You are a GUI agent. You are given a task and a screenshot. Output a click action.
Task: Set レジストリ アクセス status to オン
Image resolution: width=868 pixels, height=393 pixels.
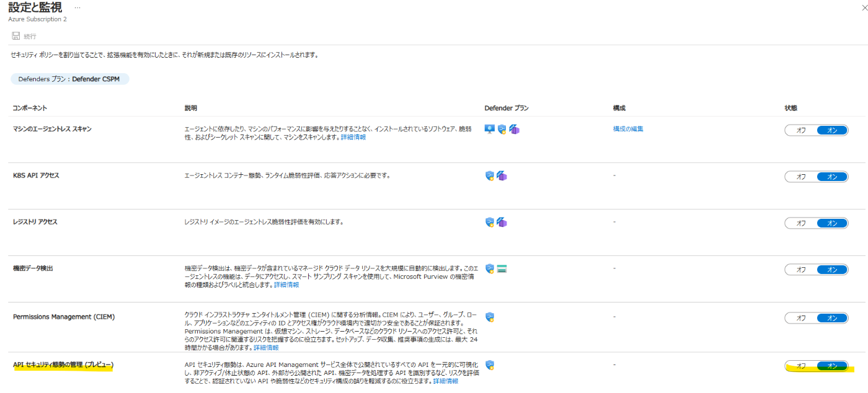[x=832, y=223]
